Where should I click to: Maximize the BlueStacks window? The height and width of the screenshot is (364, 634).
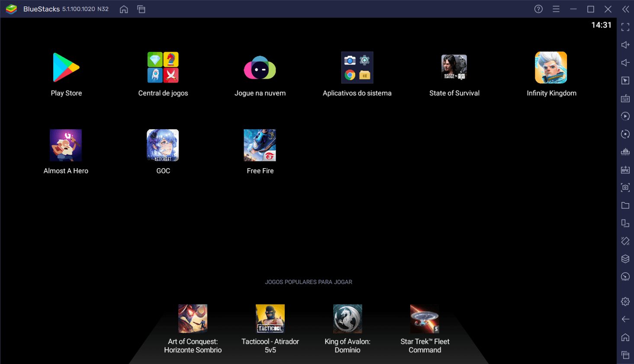click(x=591, y=9)
